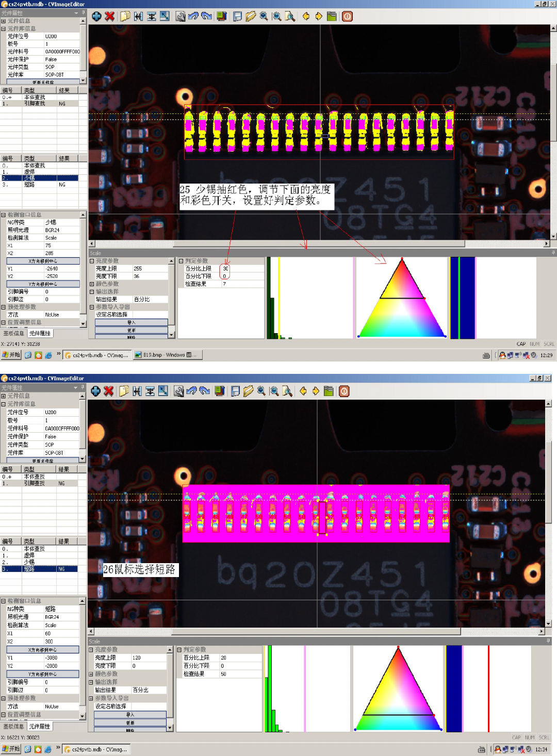The width and height of the screenshot is (557, 756).
Task: Click the blue resize-arrow icon in upper window
Action: 165,17
